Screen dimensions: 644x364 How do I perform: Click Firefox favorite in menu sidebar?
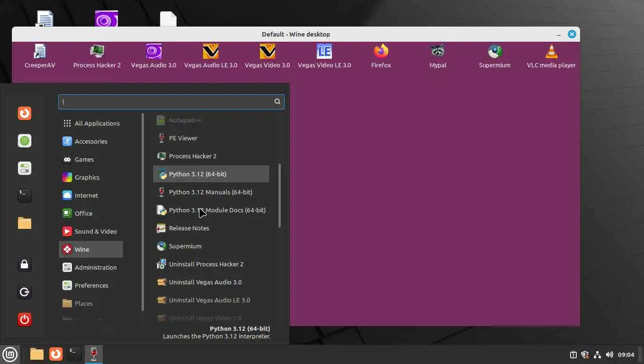pos(25,113)
